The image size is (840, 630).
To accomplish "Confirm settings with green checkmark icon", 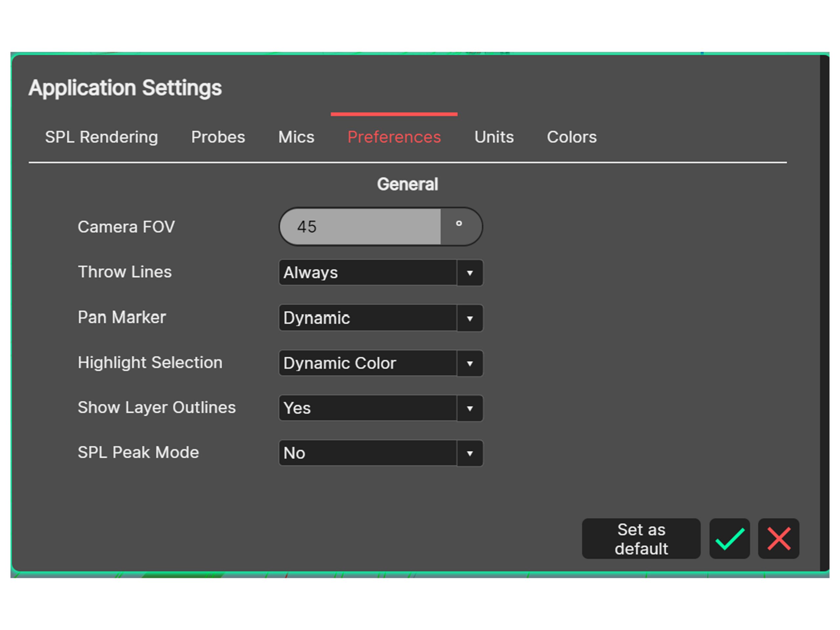I will 729,538.
